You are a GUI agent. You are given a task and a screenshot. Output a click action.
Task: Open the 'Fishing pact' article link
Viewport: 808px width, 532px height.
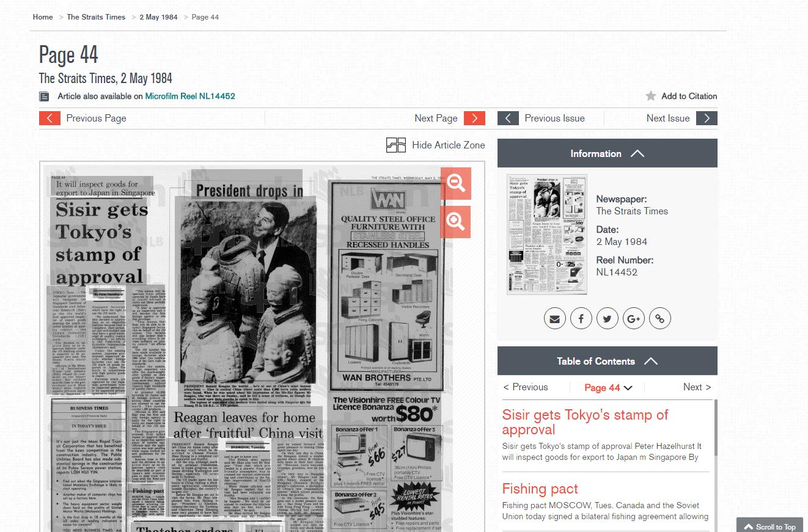tap(540, 489)
